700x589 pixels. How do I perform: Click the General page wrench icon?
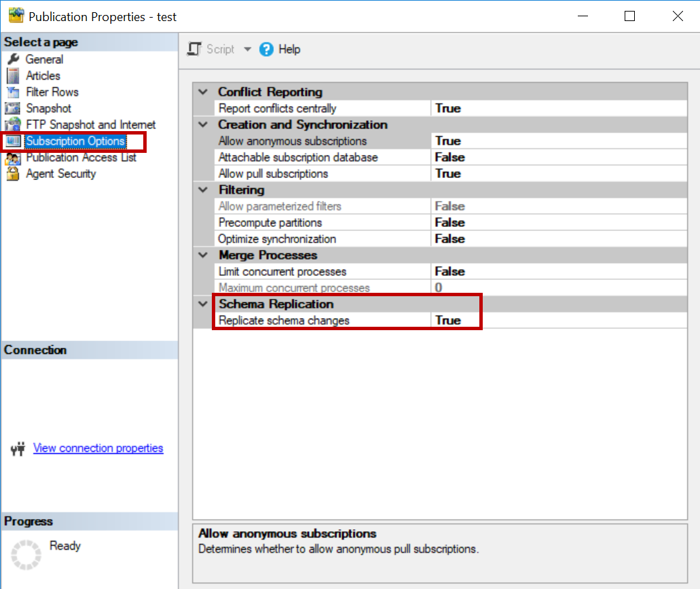pyautogui.click(x=13, y=59)
